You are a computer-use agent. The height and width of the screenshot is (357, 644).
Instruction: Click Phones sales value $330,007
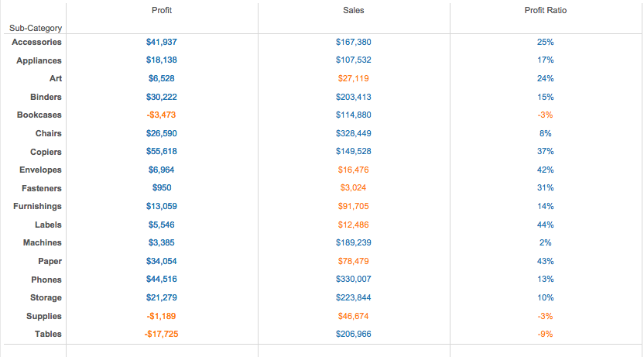tap(354, 280)
